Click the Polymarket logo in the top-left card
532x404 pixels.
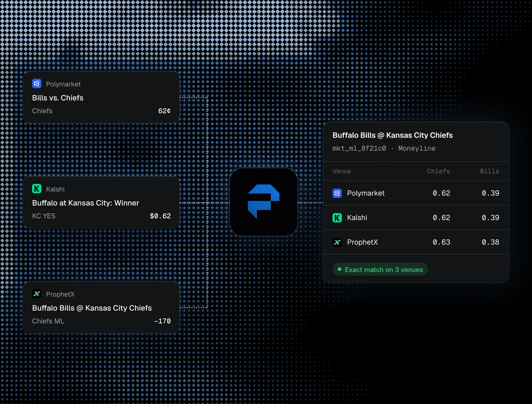tap(37, 84)
